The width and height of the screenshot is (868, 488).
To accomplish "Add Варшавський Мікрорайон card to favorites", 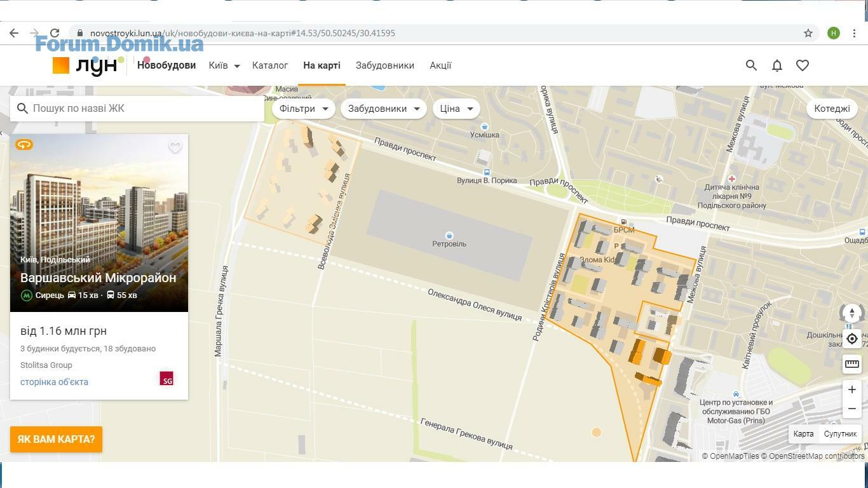I will (175, 147).
